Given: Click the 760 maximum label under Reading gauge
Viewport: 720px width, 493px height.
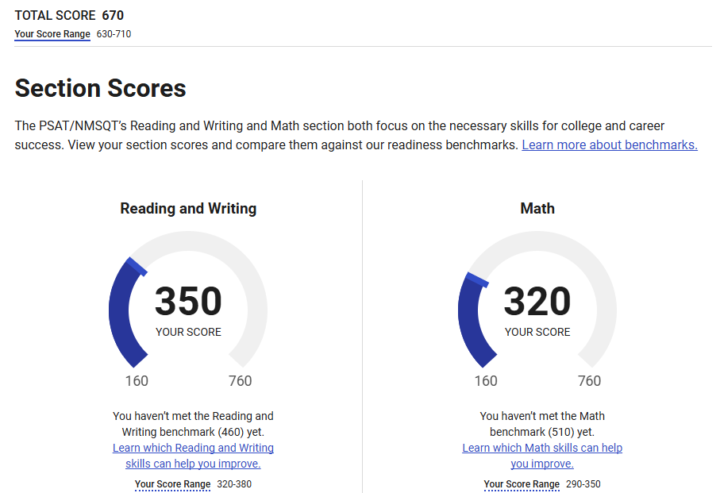Looking at the screenshot, I should [240, 381].
